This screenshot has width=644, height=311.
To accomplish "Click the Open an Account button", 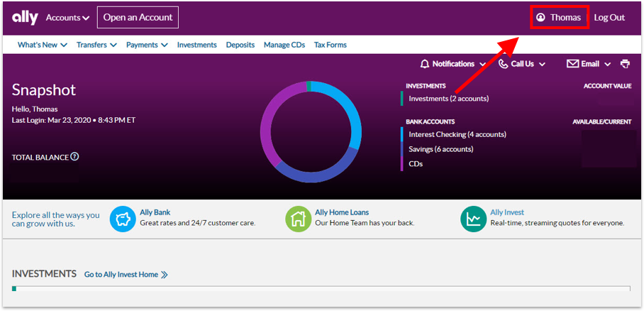I will (138, 17).
